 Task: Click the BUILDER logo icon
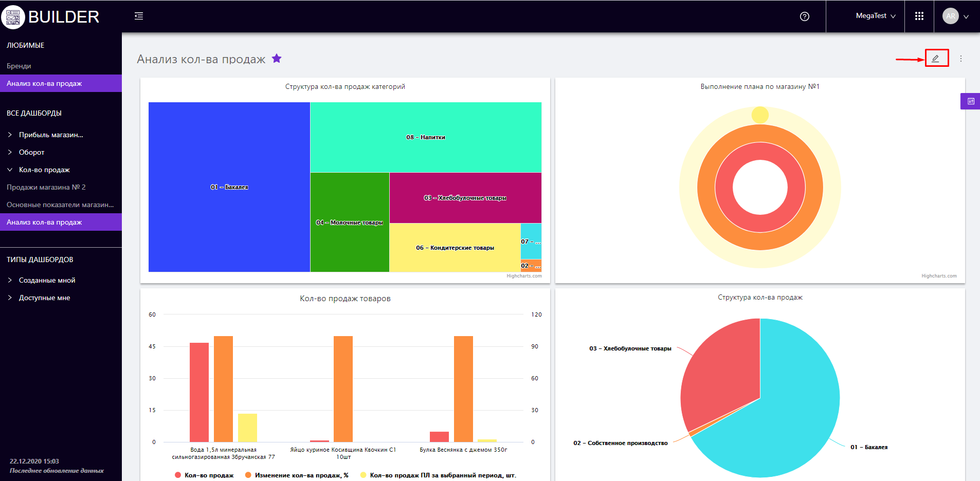click(x=13, y=17)
